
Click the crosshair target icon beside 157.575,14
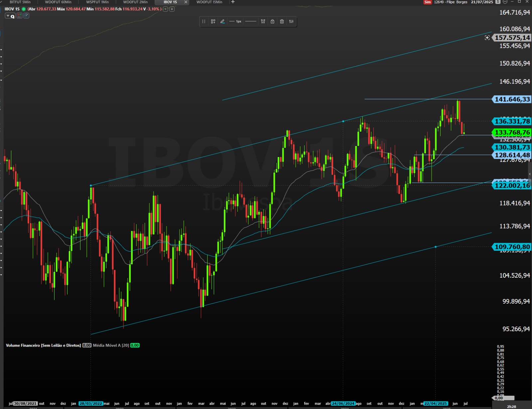pos(487,38)
